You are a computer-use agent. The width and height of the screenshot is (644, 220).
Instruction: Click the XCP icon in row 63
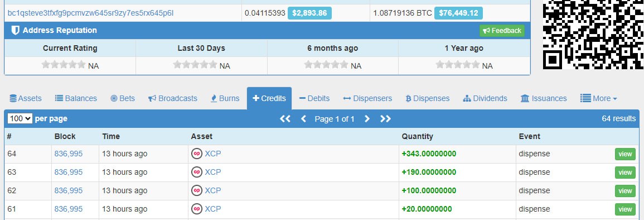(197, 172)
